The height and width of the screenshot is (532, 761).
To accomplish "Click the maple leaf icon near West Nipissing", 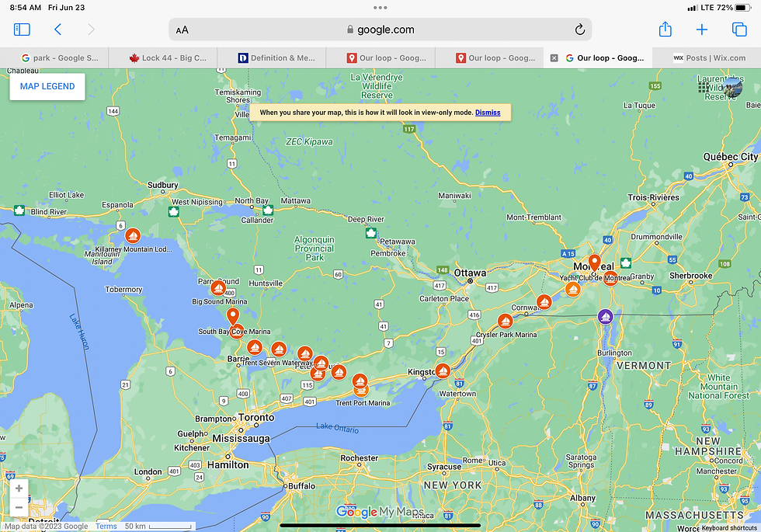I will tap(173, 211).
